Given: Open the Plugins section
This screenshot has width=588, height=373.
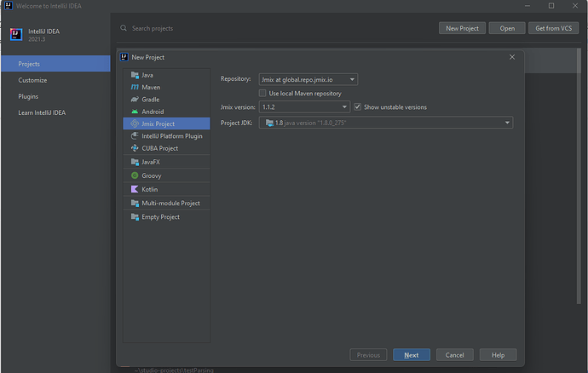Looking at the screenshot, I should 56,96.
